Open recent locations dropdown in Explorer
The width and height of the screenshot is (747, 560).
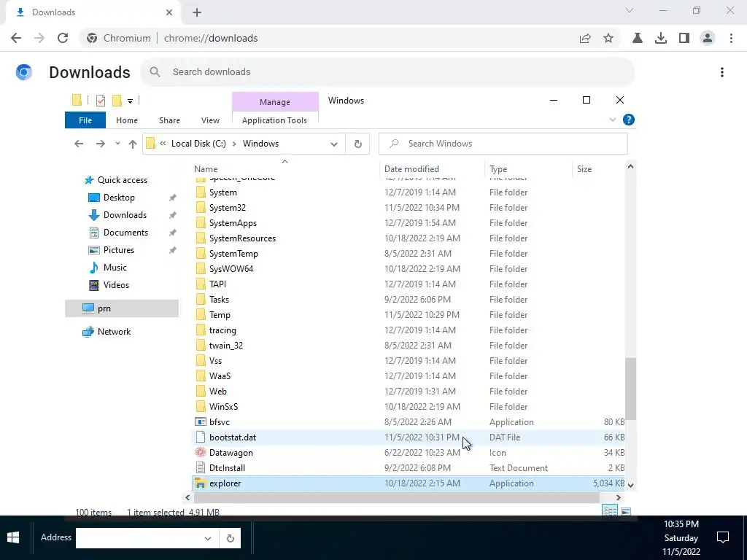click(x=117, y=144)
